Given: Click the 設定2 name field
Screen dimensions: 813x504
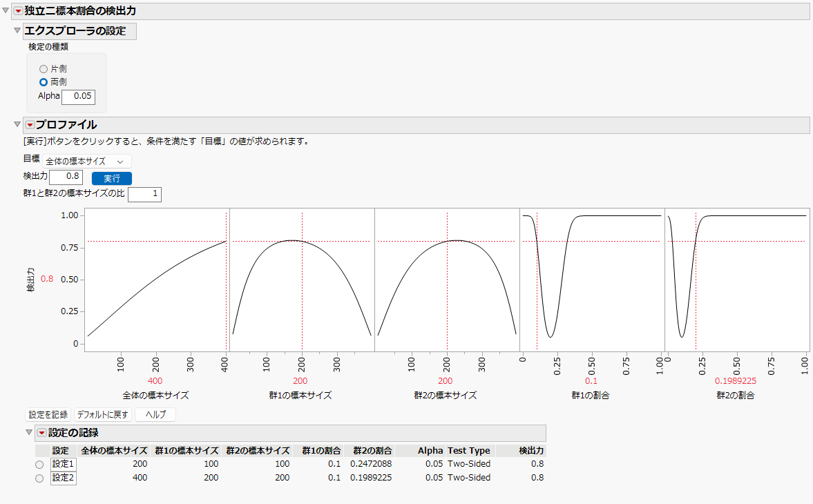Looking at the screenshot, I should pos(64,478).
